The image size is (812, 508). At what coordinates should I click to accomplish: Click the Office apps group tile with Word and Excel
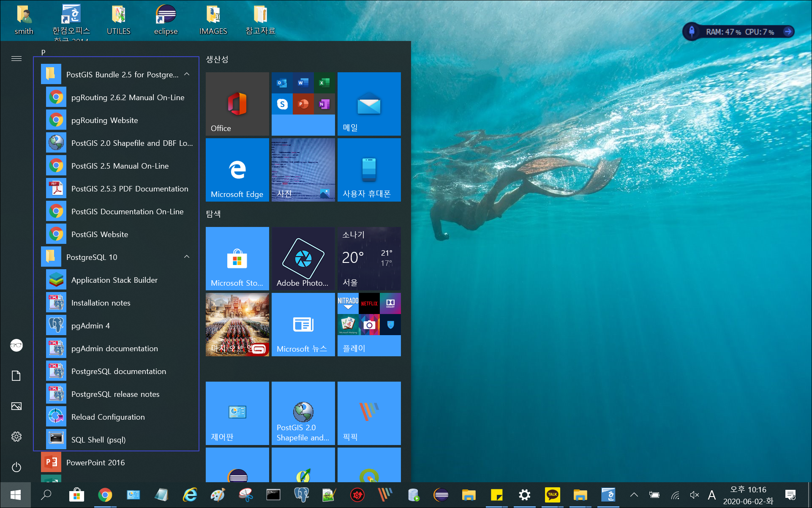303,104
